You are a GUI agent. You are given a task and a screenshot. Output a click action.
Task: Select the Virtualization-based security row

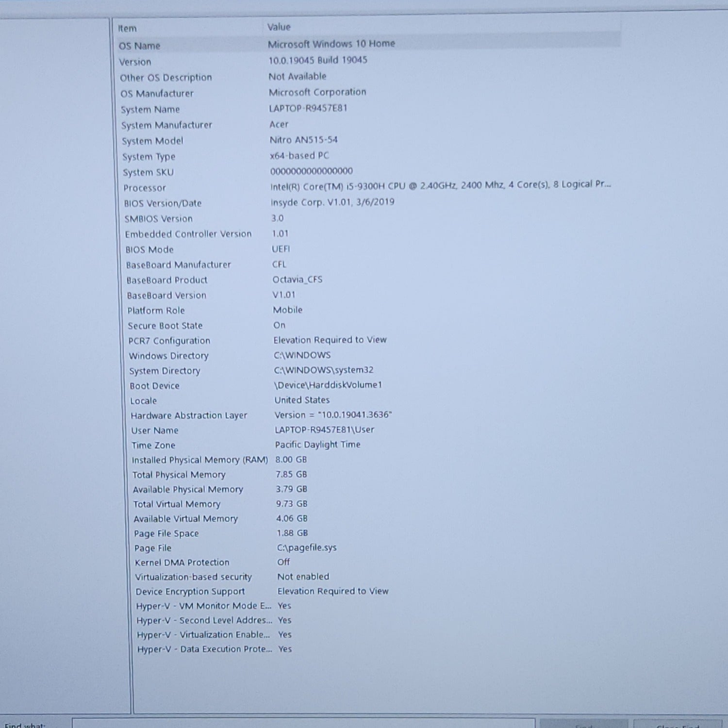193,577
